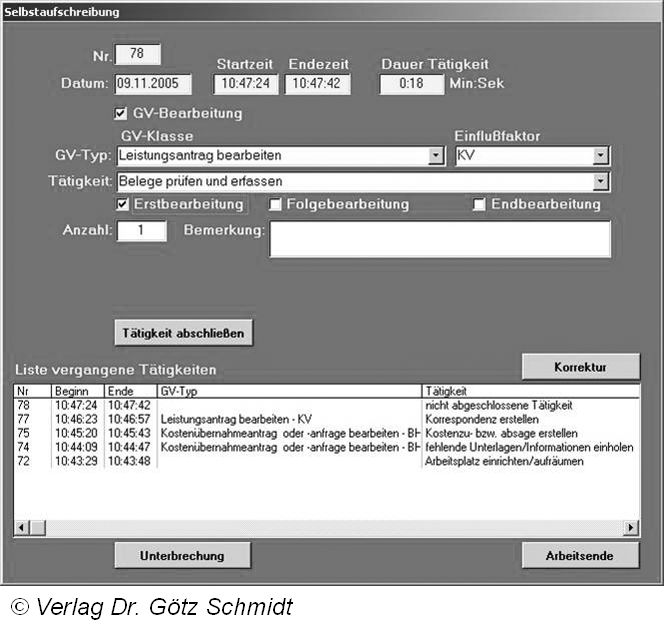Screen dimensions: 664x626
Task: Expand the Einflußfaktor KV dropdown
Action: pyautogui.click(x=600, y=156)
